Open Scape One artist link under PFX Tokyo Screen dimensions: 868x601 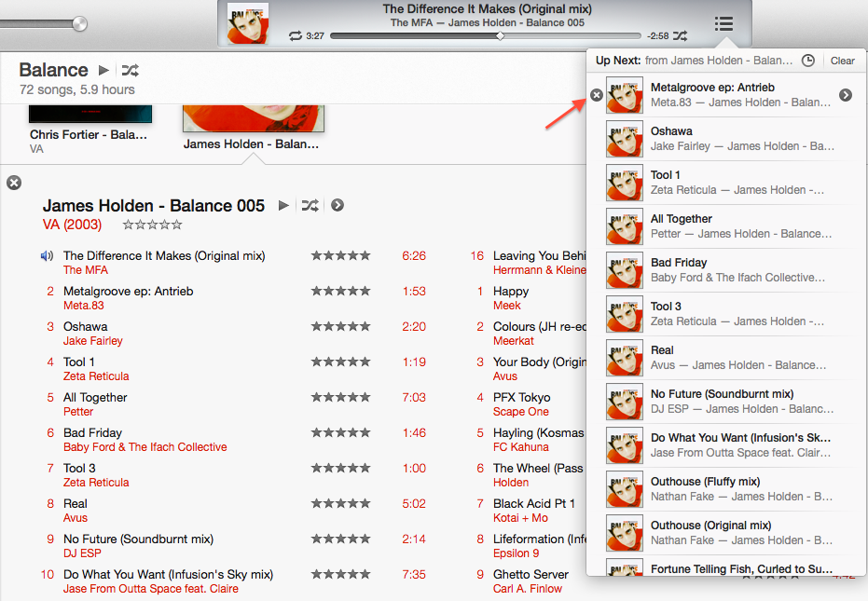click(x=521, y=412)
